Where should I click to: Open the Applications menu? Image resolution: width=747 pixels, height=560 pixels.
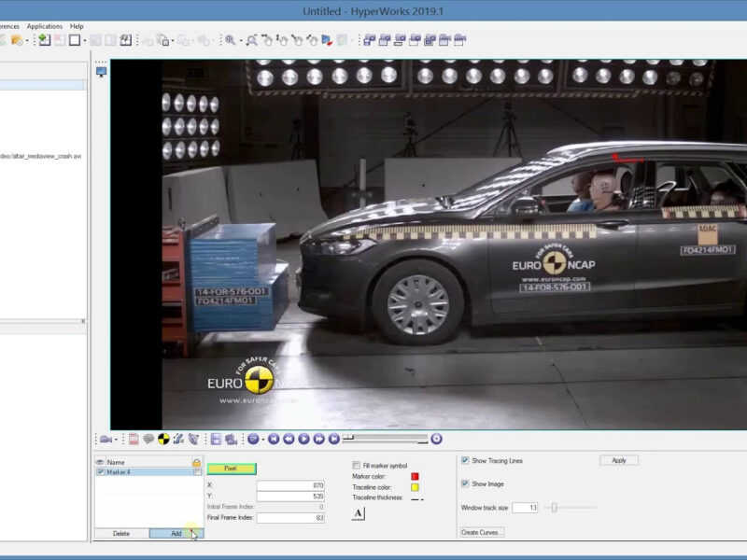pos(44,26)
